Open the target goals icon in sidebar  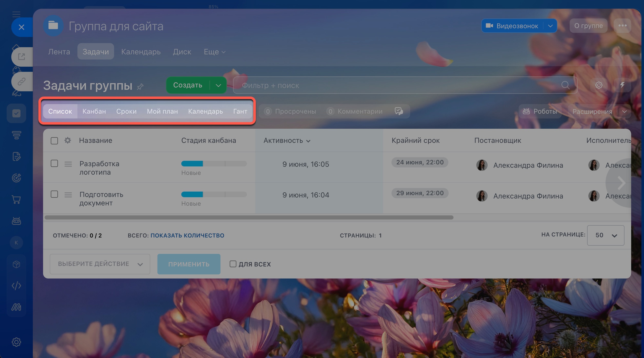pos(16,178)
